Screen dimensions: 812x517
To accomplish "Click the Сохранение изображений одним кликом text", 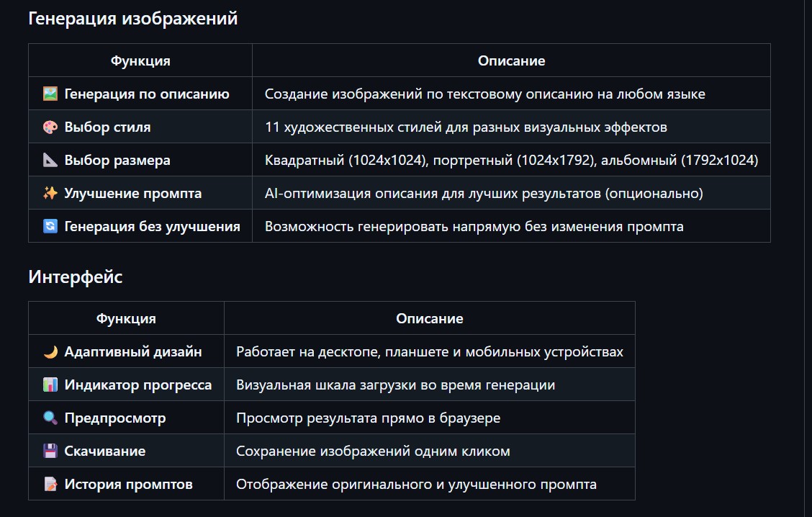I will pos(373,451).
